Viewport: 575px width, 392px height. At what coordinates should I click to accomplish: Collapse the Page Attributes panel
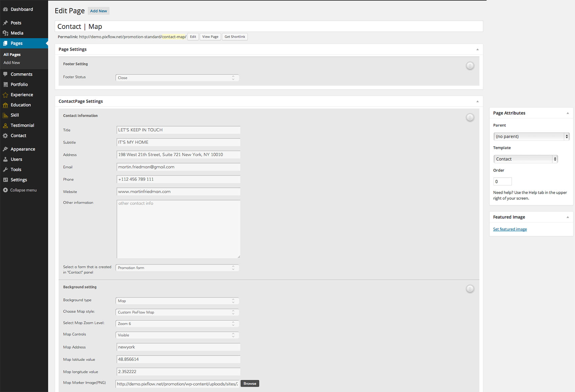point(568,113)
